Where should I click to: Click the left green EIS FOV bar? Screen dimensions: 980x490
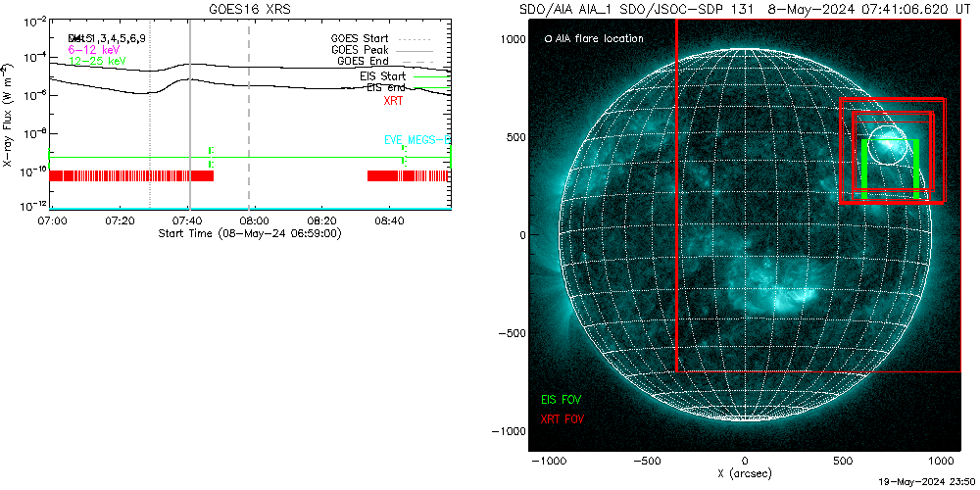(x=864, y=169)
